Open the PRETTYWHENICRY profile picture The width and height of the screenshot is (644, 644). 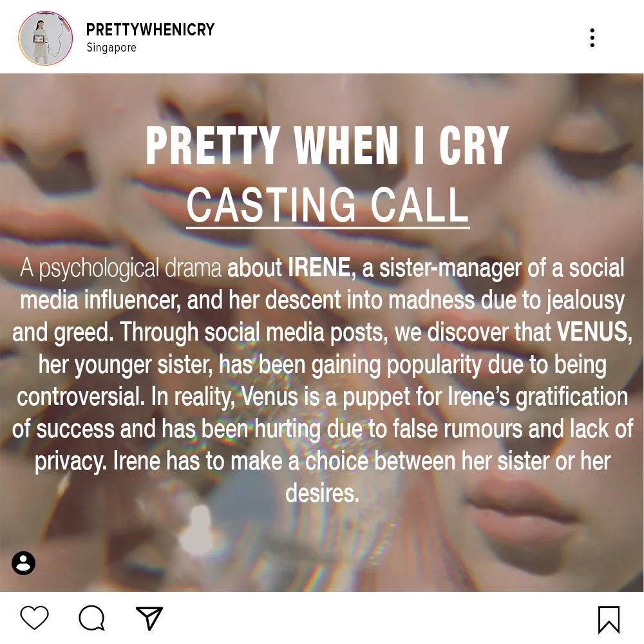[45, 38]
